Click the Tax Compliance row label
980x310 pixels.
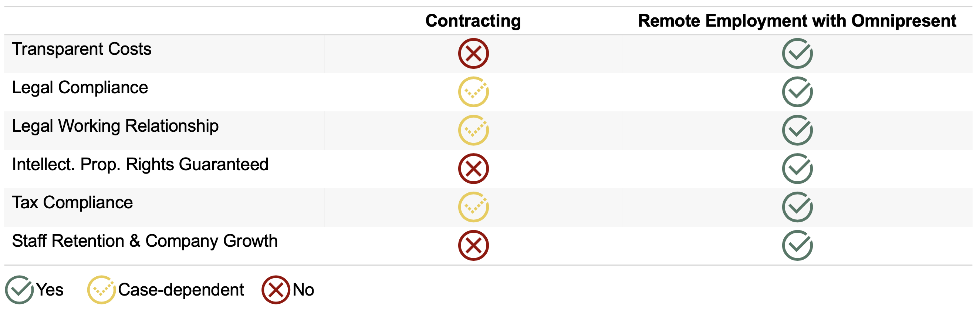coord(72,202)
